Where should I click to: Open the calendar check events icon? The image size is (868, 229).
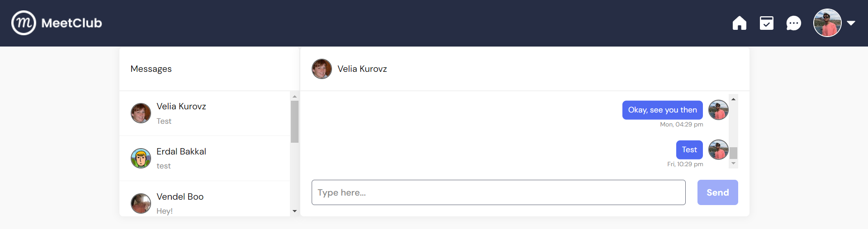tap(767, 23)
